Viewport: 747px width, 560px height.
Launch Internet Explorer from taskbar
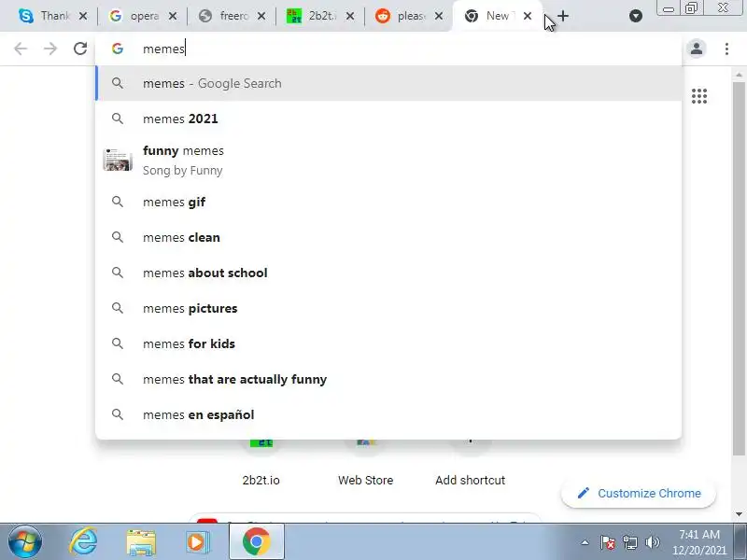pos(83,541)
